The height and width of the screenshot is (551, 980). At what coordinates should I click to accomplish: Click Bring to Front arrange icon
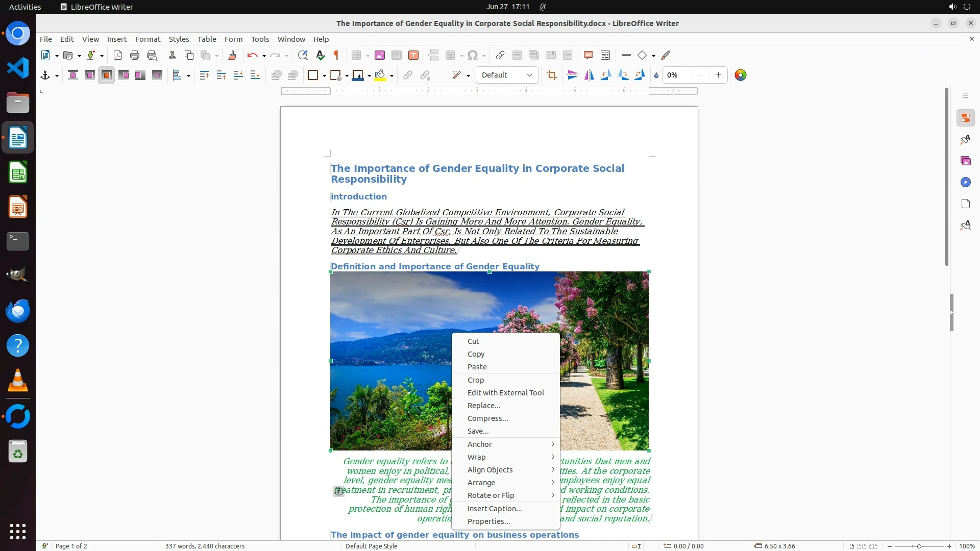click(x=205, y=76)
